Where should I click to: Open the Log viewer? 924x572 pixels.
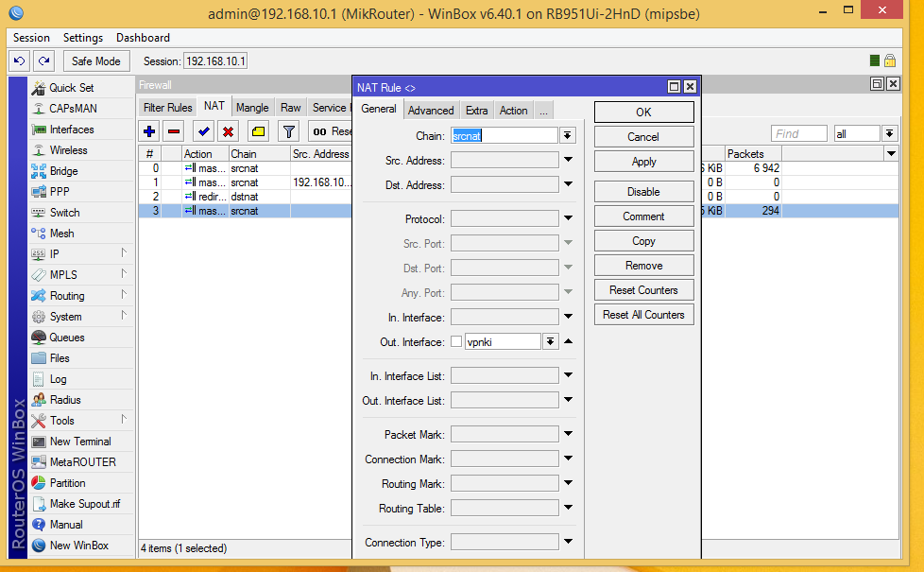(x=58, y=379)
